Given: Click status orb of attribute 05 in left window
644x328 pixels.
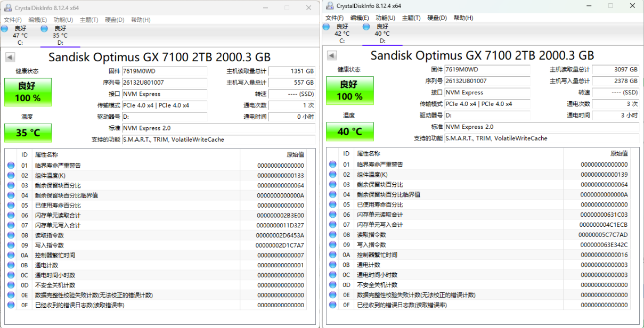Looking at the screenshot, I should point(11,206).
